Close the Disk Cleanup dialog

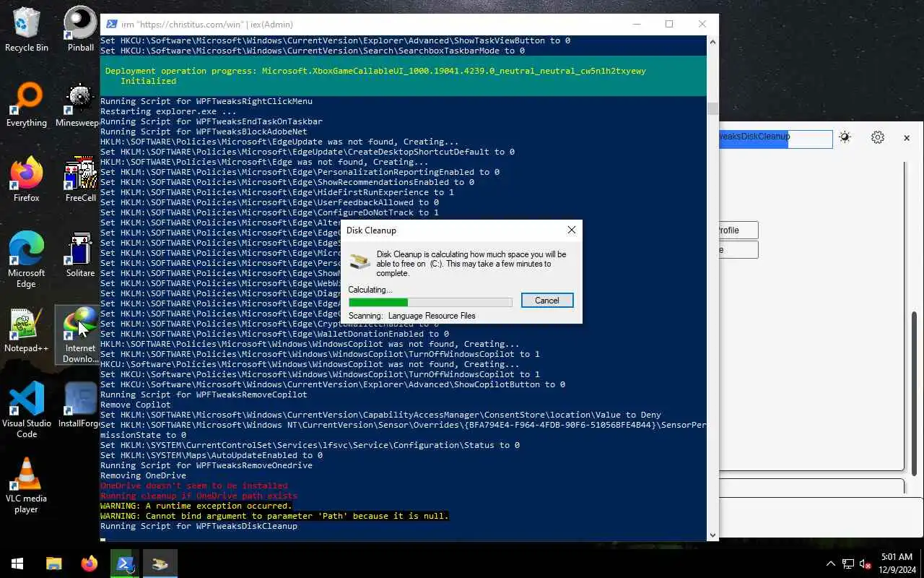tap(572, 230)
